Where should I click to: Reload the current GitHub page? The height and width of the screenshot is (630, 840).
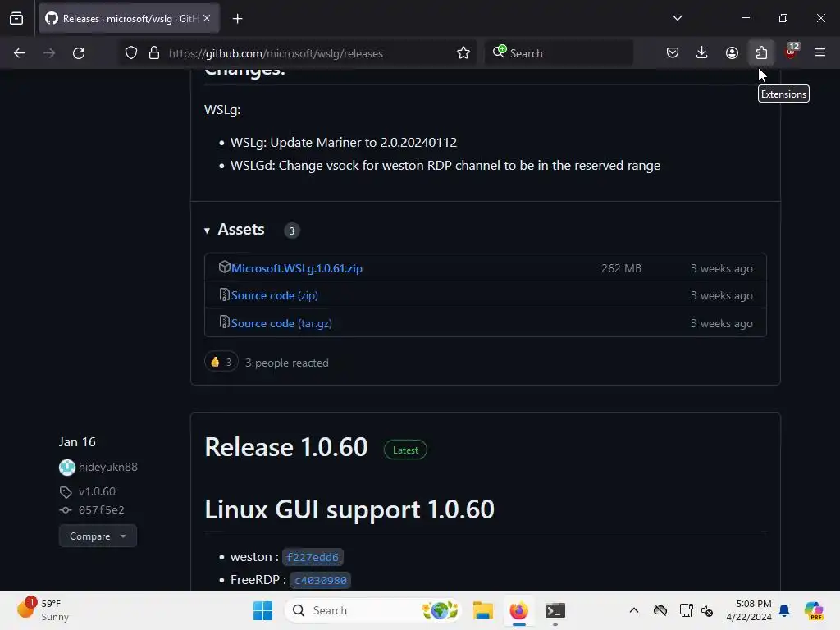79,53
